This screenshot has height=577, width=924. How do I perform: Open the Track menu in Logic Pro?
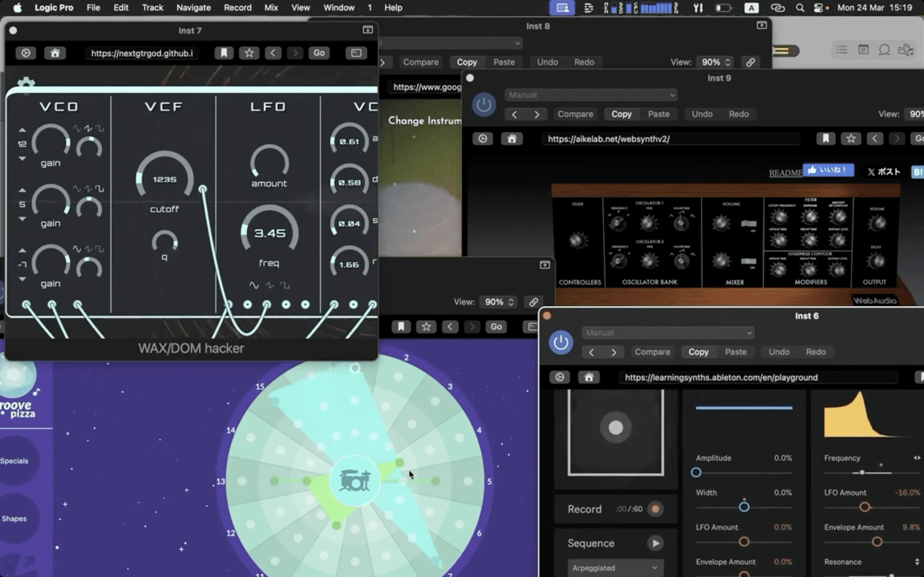tap(152, 8)
